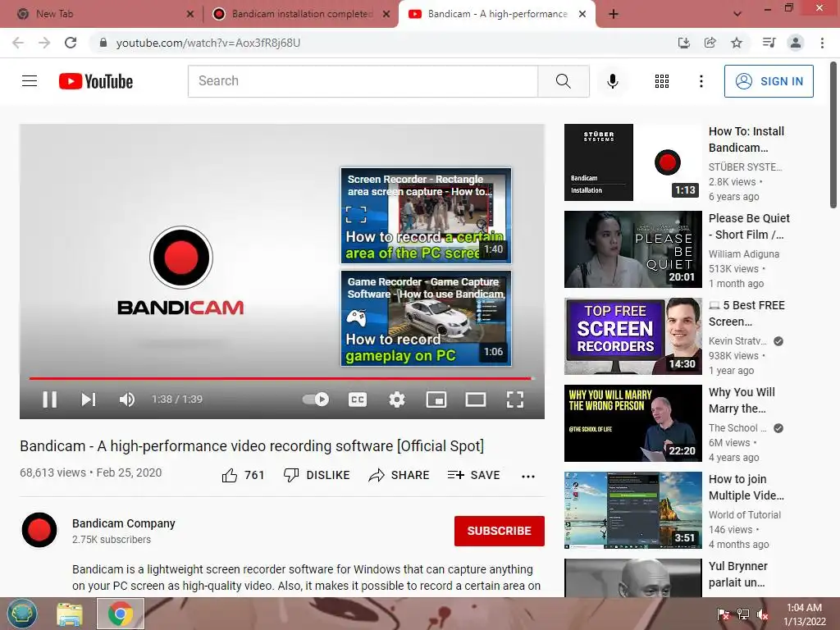Switch to the New Tab browser tab
Image resolution: width=840 pixels, height=630 pixels.
(102, 14)
